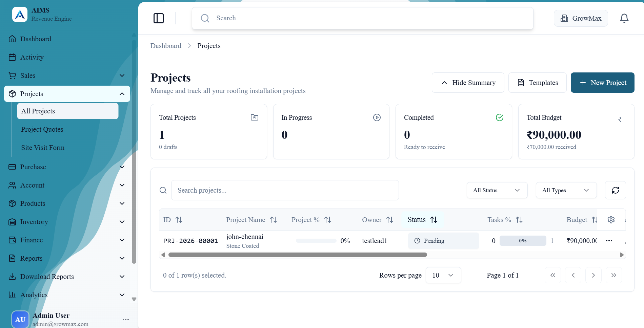The width and height of the screenshot is (644, 328).
Task: Create a New Project
Action: (x=602, y=83)
